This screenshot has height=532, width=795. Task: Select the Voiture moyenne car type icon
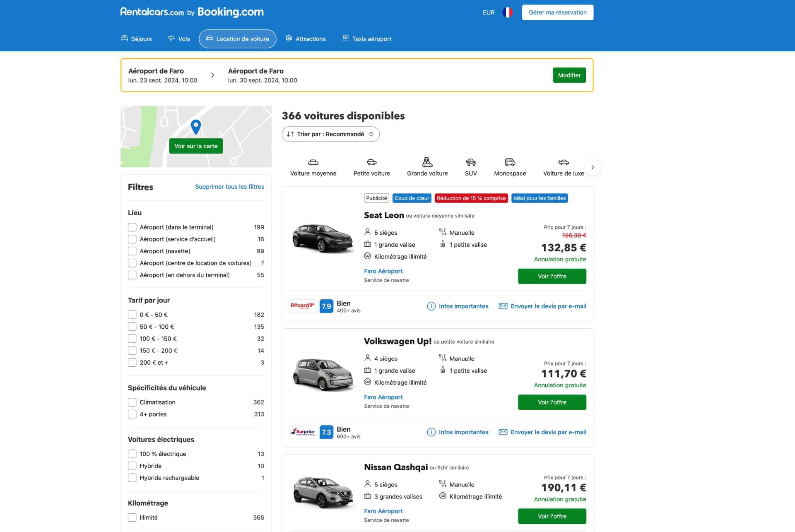(313, 162)
